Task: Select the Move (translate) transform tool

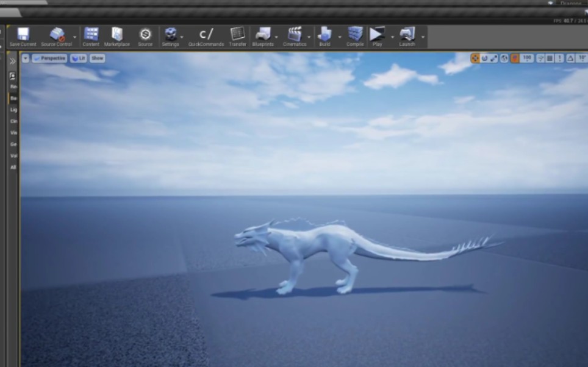Action: 475,57
